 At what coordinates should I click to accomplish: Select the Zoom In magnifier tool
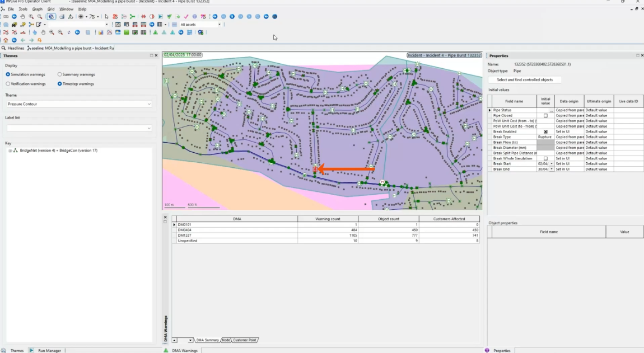pyautogui.click(x=31, y=17)
